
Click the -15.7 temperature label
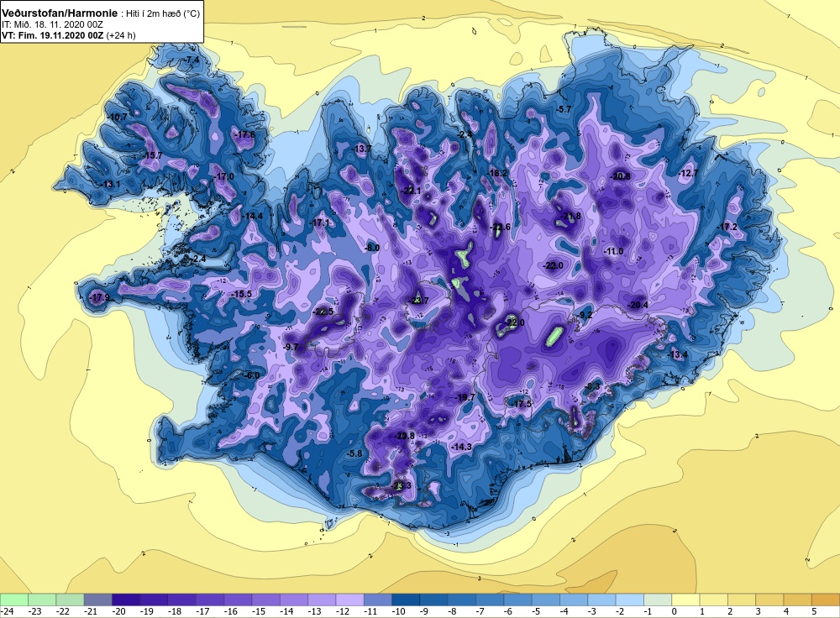point(153,155)
